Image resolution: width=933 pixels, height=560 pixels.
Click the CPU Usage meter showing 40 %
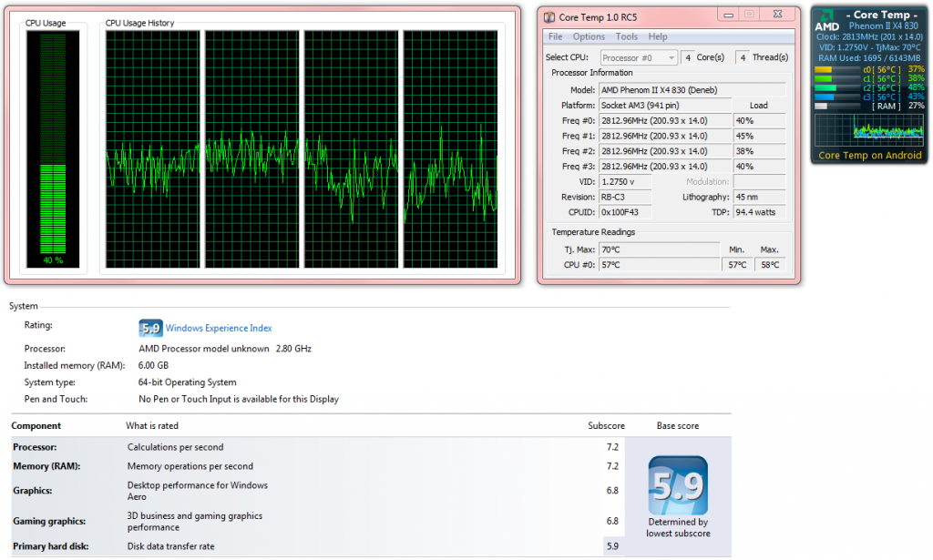53,149
